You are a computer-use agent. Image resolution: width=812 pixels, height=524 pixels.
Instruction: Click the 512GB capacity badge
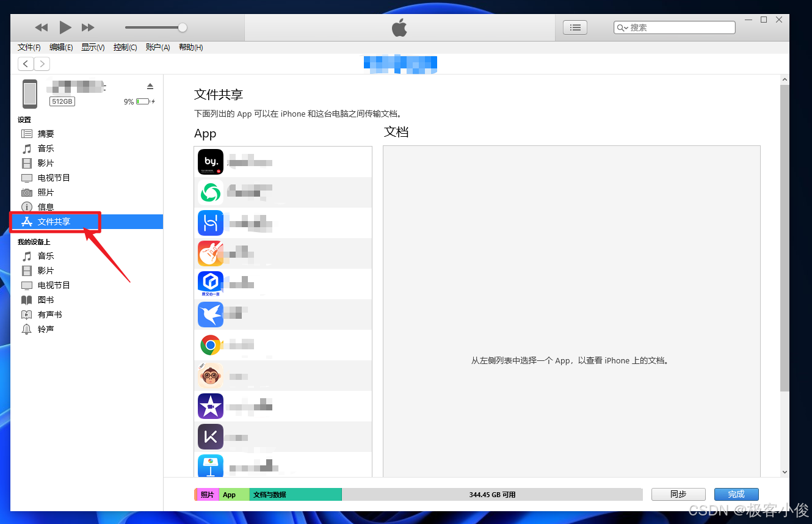[x=62, y=101]
